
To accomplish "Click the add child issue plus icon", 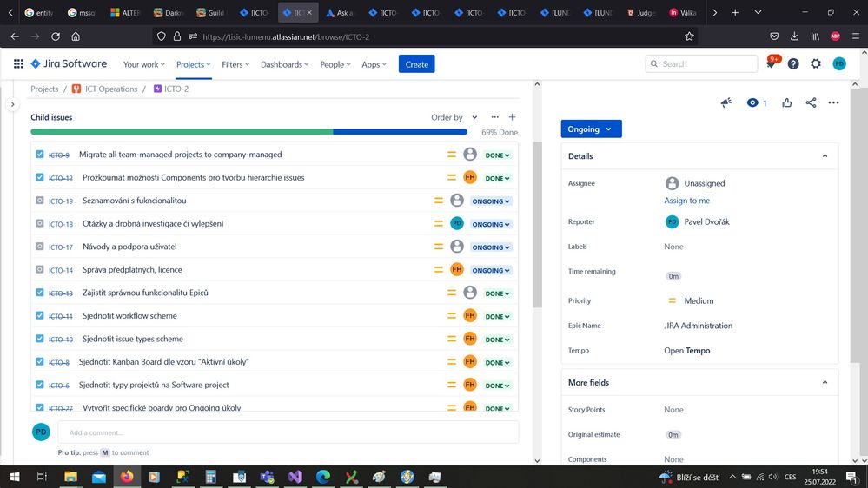I will click(x=512, y=117).
